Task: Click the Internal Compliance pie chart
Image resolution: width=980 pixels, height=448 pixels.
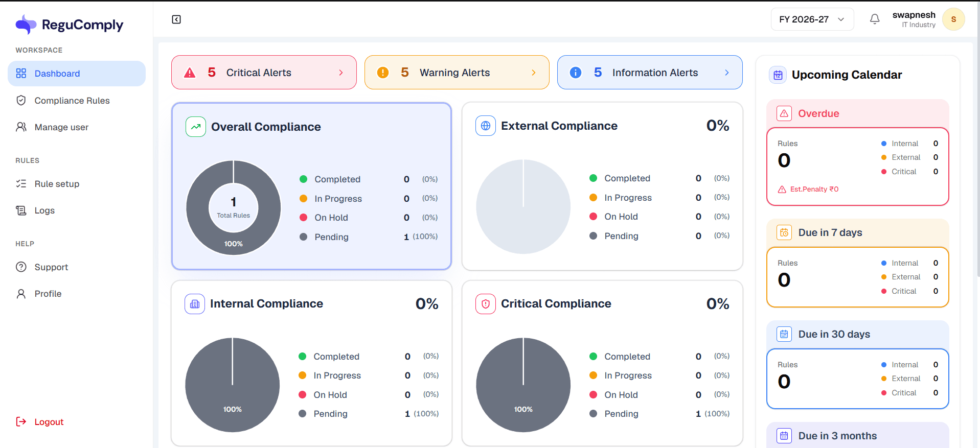Action: pos(233,385)
